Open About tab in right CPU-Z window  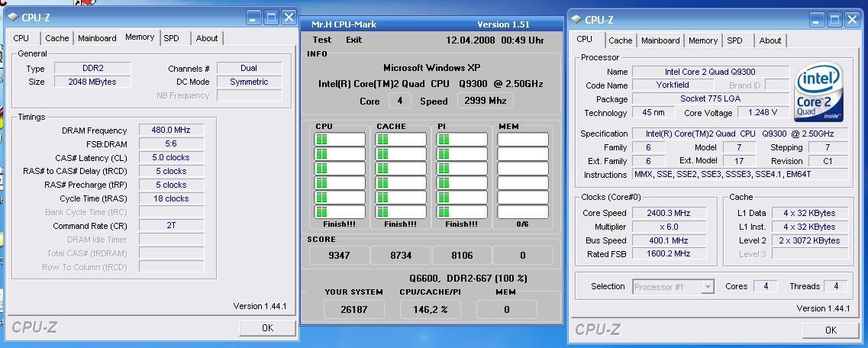[770, 40]
